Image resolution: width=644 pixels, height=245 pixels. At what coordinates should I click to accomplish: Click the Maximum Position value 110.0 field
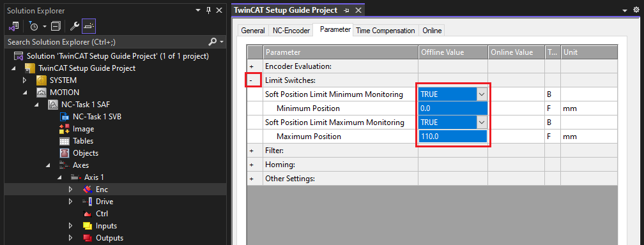(x=453, y=137)
